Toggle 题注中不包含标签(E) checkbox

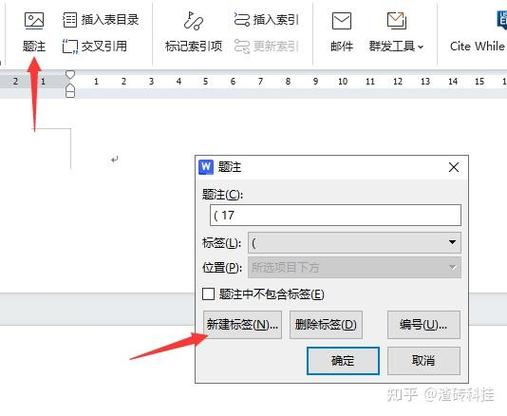point(208,294)
